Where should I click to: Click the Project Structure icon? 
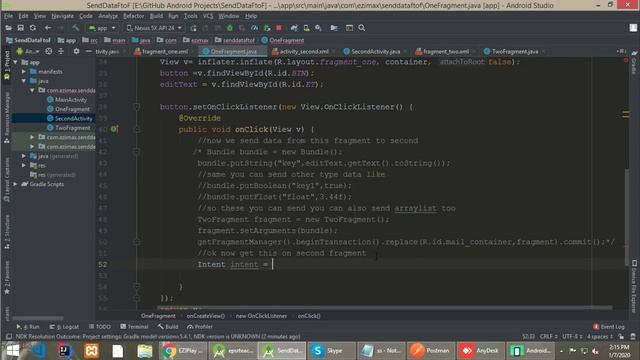tap(334, 28)
